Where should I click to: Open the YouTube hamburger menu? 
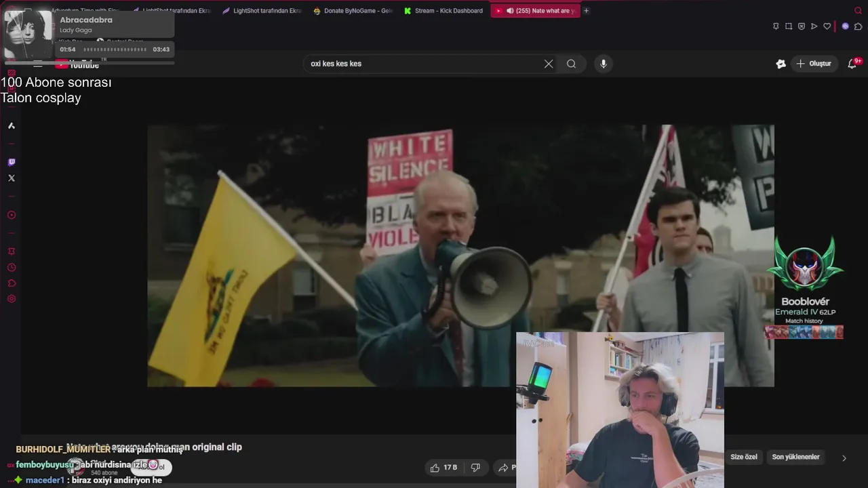point(38,64)
